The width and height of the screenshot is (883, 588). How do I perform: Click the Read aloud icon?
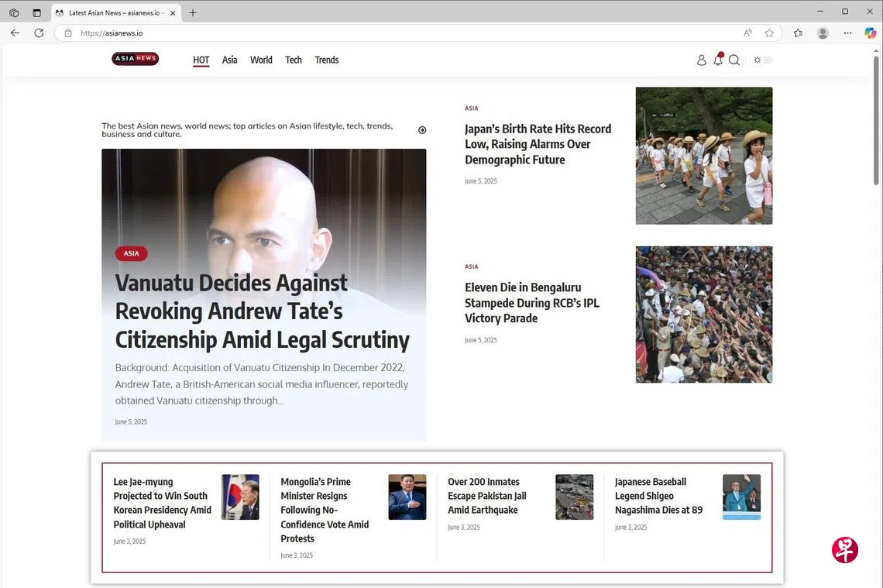point(747,33)
